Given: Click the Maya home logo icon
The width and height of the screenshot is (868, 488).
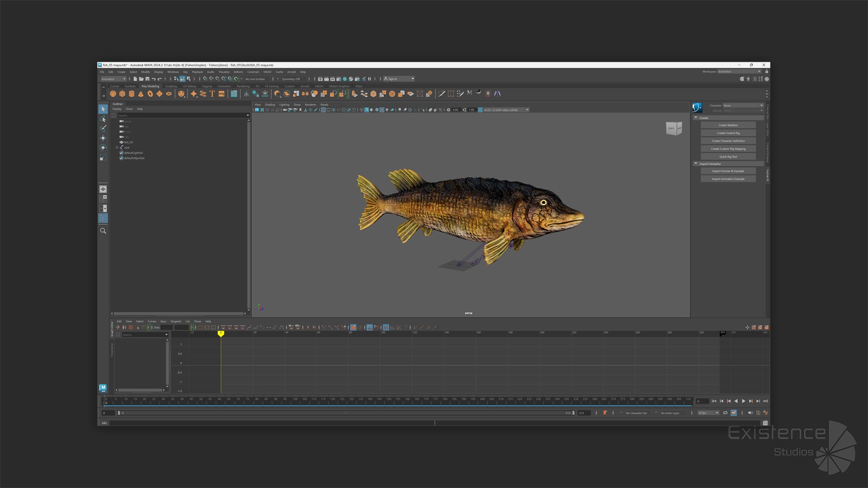Looking at the screenshot, I should [x=103, y=388].
